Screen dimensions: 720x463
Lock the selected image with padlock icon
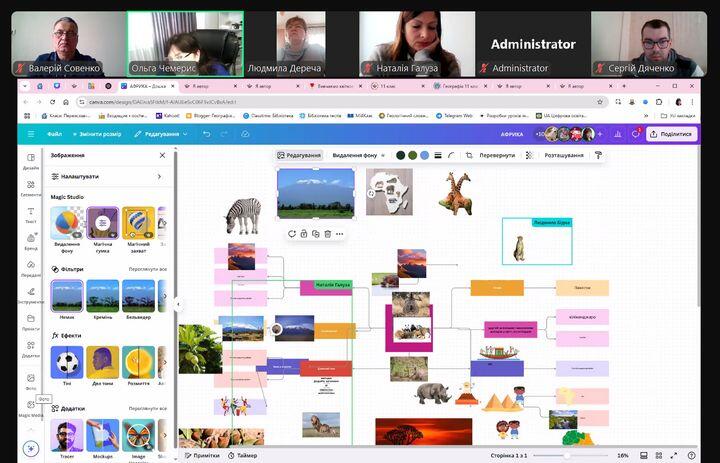click(304, 234)
